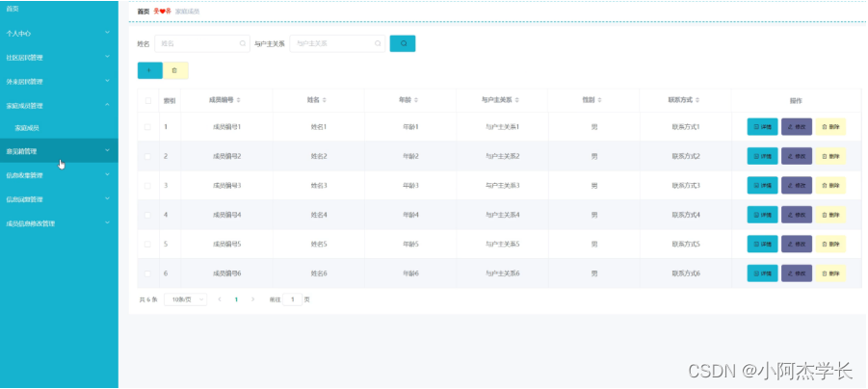
Task: Click the yellow trash batch-delete button
Action: [x=175, y=70]
